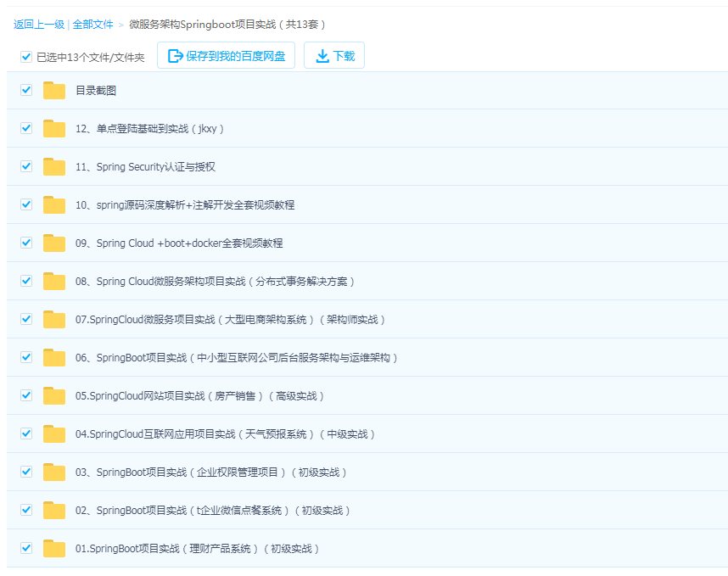The height and width of the screenshot is (576, 728).
Task: Click folder icon of 08、Spring Cloud微服务架构项目实战
Action: [x=54, y=282]
